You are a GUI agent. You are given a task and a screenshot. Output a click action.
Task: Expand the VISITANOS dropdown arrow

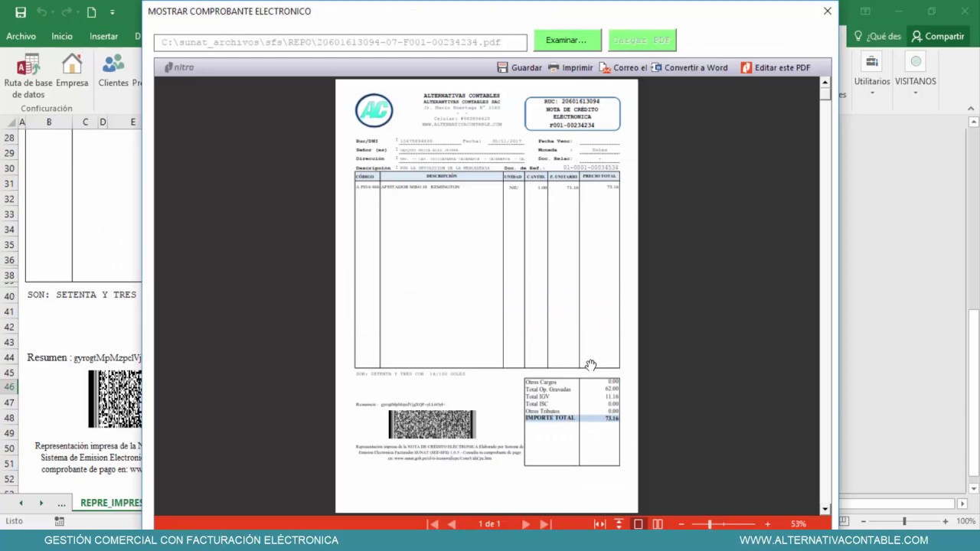(916, 93)
